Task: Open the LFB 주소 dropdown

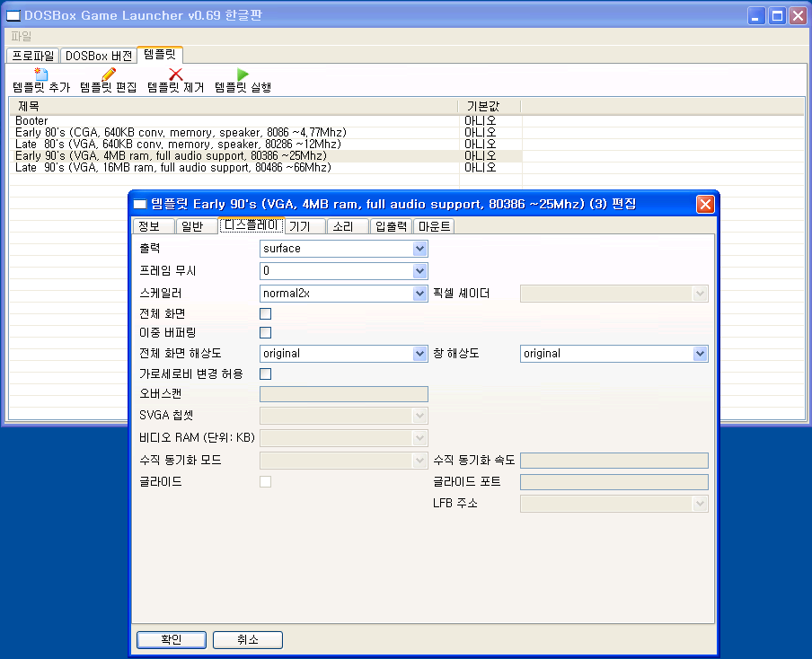Action: (x=700, y=503)
